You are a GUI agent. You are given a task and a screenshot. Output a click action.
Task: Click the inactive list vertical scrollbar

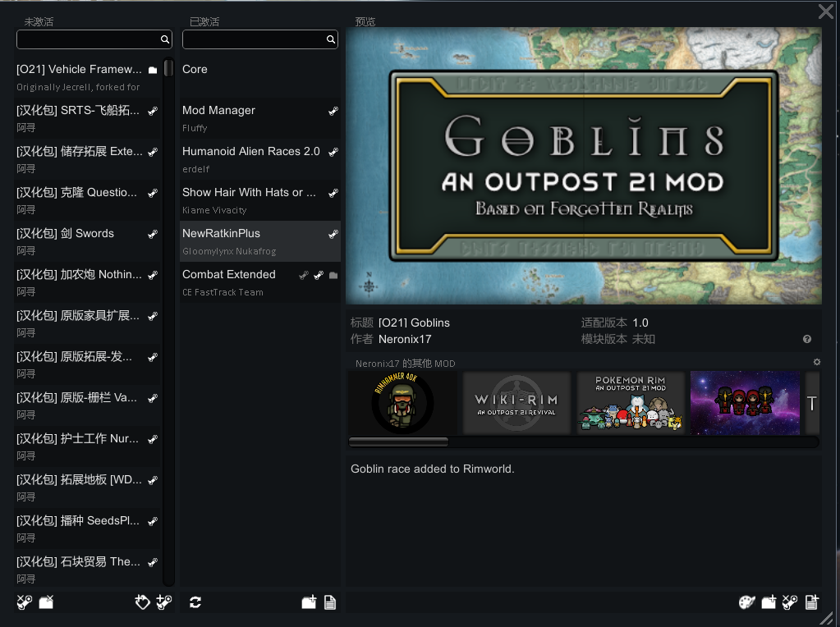[x=169, y=68]
